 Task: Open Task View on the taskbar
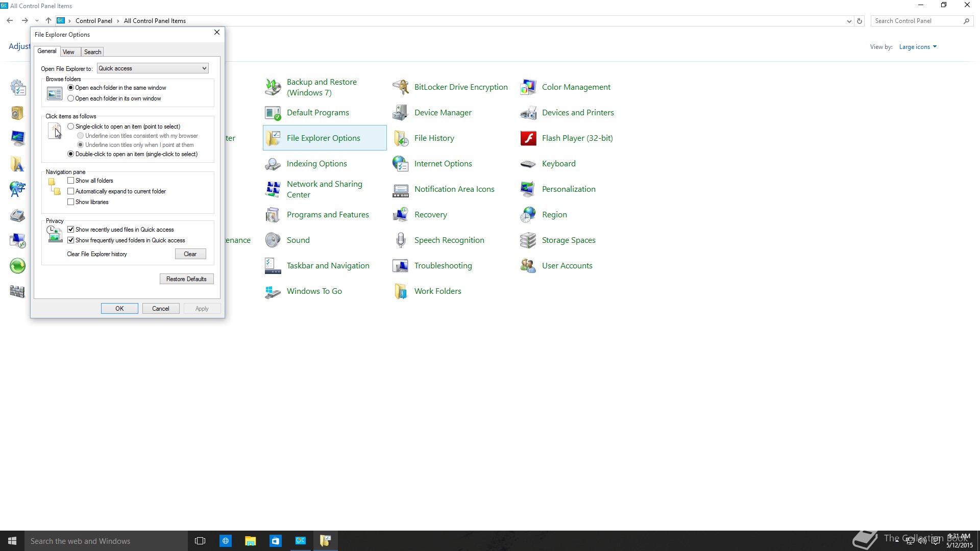pyautogui.click(x=200, y=541)
